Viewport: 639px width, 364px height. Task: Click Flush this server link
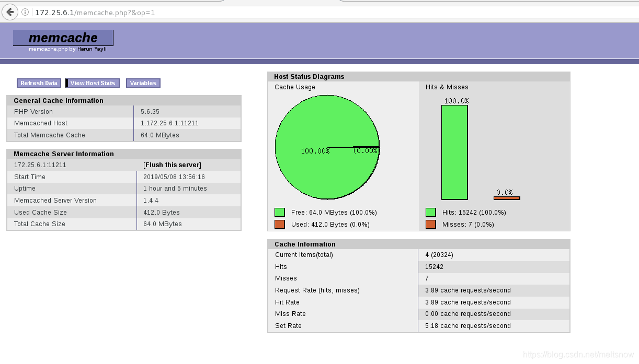172,165
